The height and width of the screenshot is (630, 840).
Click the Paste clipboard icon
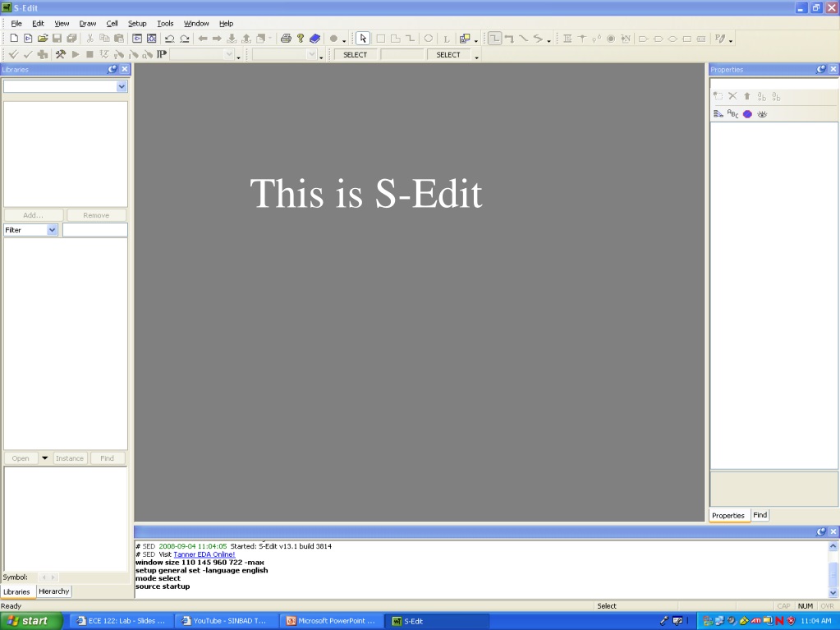click(119, 38)
